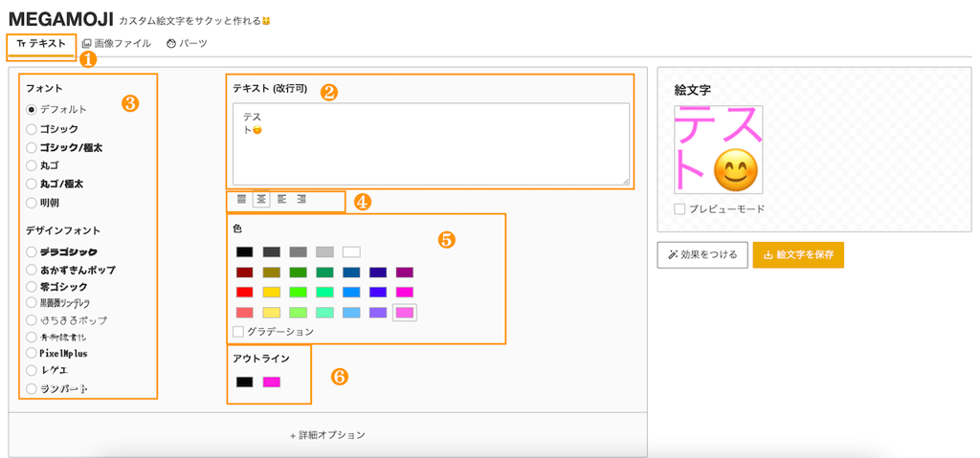Pick the black swatch in the 色 palette
This screenshot has height=458, width=980.
point(244,252)
